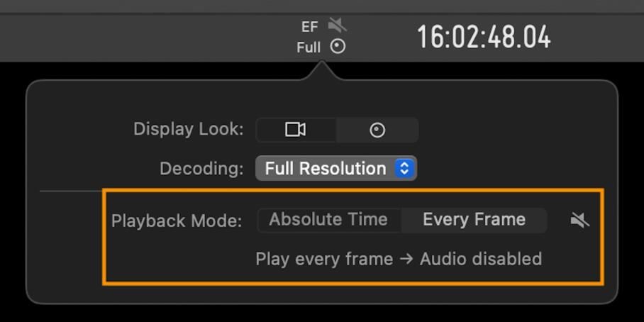Click the popover pointer arrow under Full

coord(322,71)
